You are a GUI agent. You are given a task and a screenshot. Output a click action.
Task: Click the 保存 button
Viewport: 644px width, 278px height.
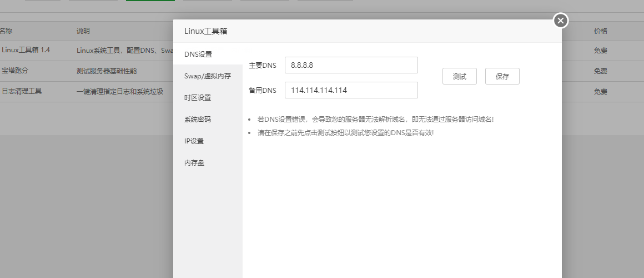coord(502,77)
